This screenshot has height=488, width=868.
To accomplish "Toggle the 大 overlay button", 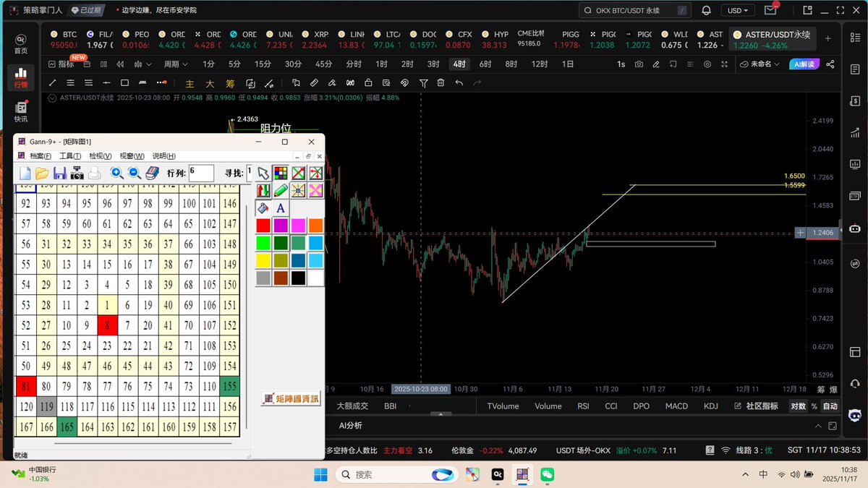I will [x=210, y=83].
